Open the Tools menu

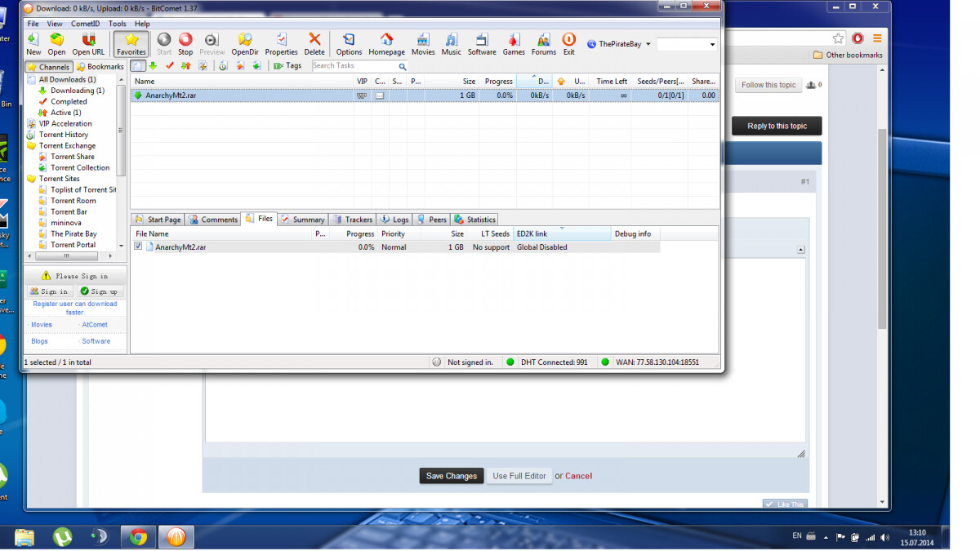tap(118, 24)
